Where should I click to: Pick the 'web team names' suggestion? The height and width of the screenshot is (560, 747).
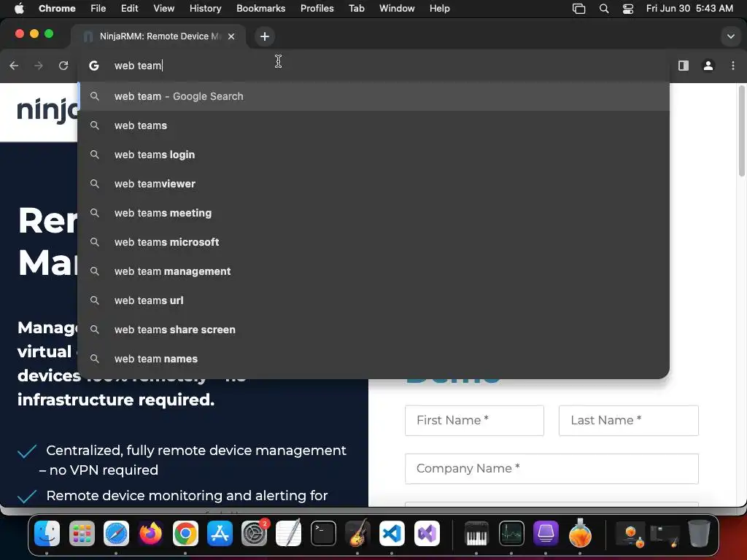pyautogui.click(x=373, y=359)
